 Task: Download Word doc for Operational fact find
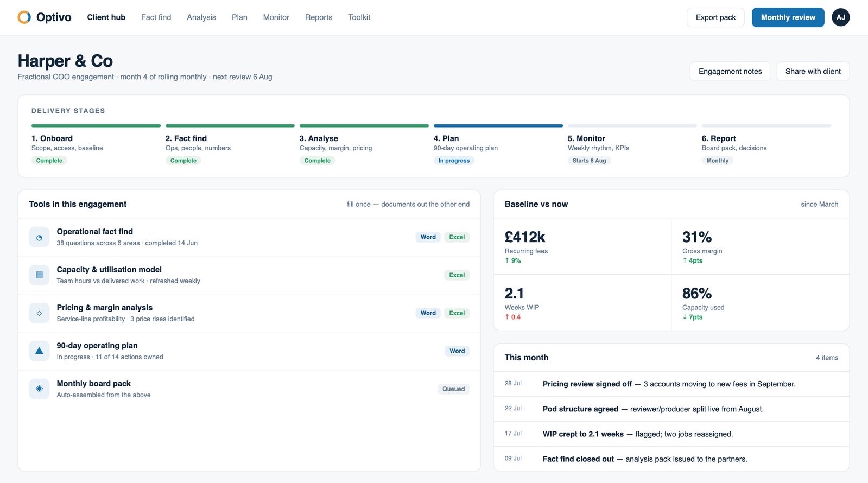tap(428, 237)
